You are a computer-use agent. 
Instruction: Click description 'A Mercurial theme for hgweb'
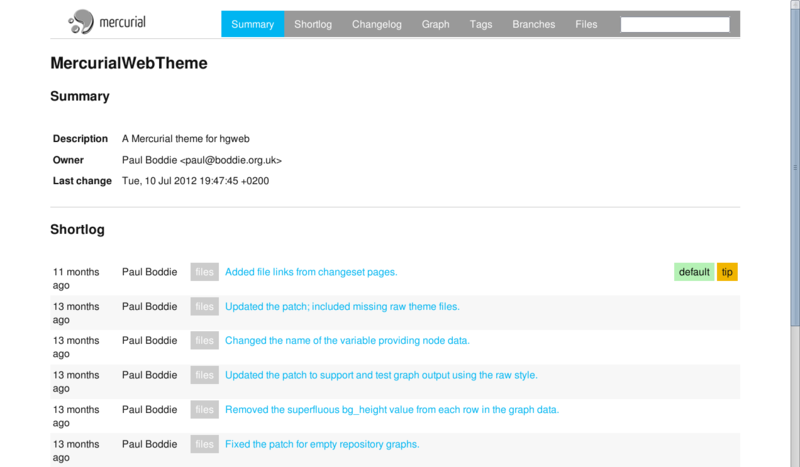pos(186,139)
